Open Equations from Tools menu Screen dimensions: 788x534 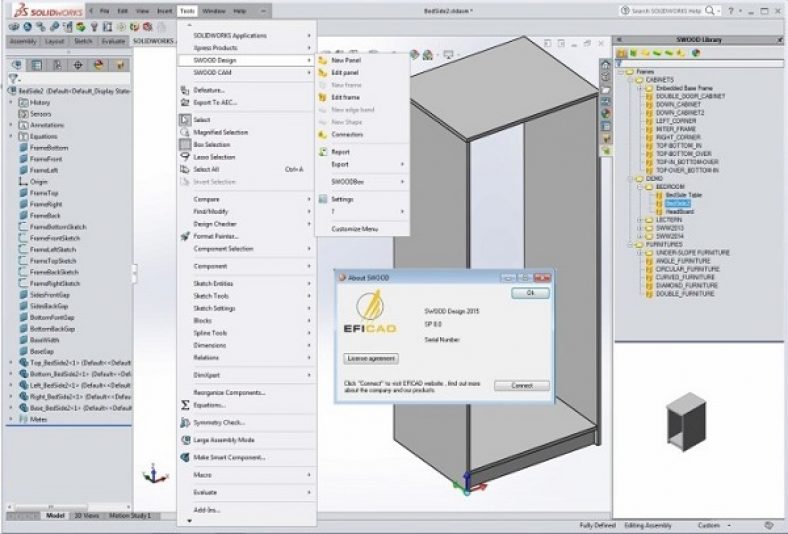[x=210, y=405]
